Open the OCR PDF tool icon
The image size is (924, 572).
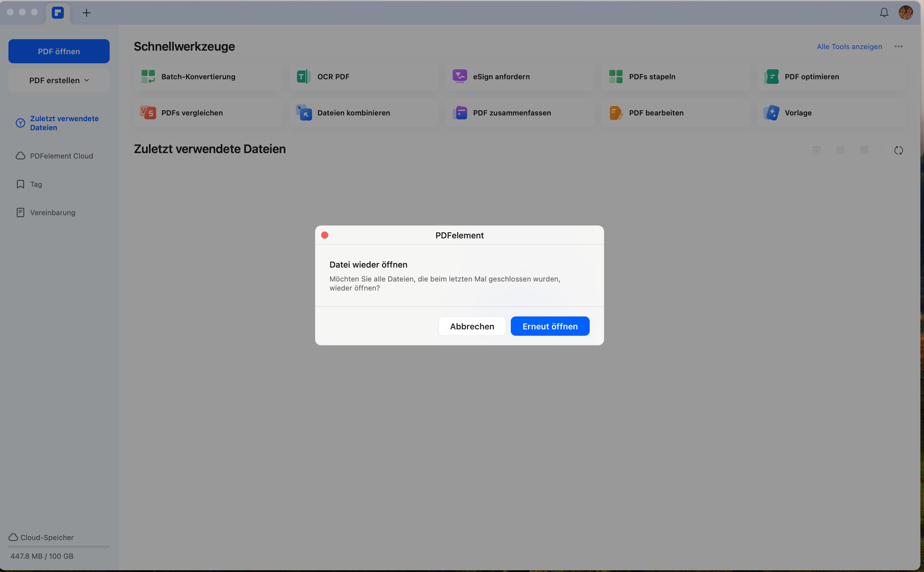pyautogui.click(x=304, y=77)
